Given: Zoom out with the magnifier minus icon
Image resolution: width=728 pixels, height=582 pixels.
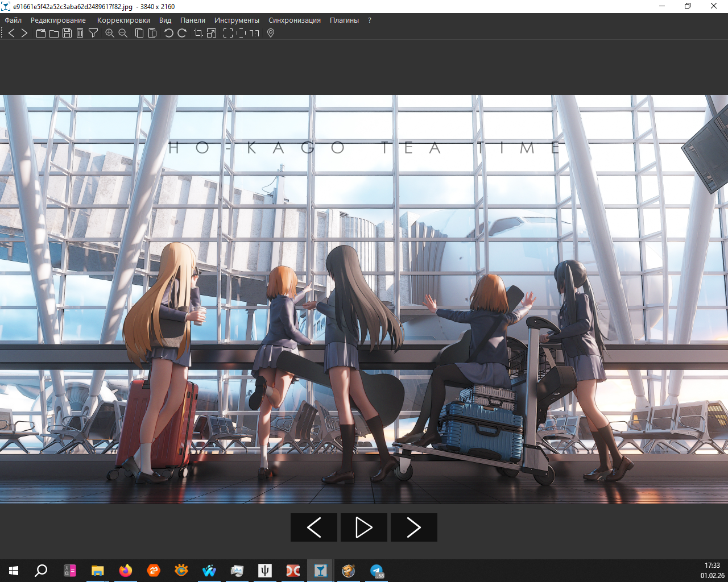Looking at the screenshot, I should point(123,34).
